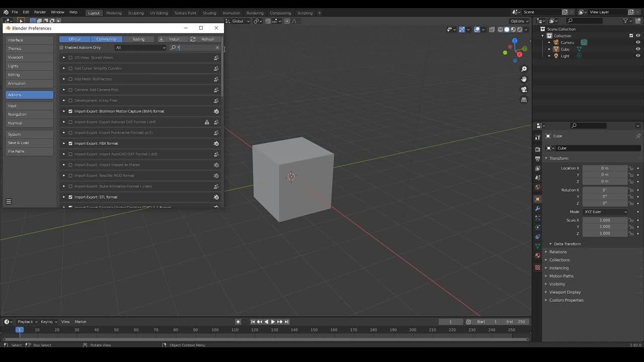Click the Cube mesh data icon in outliner
644x362 pixels.
click(x=579, y=49)
